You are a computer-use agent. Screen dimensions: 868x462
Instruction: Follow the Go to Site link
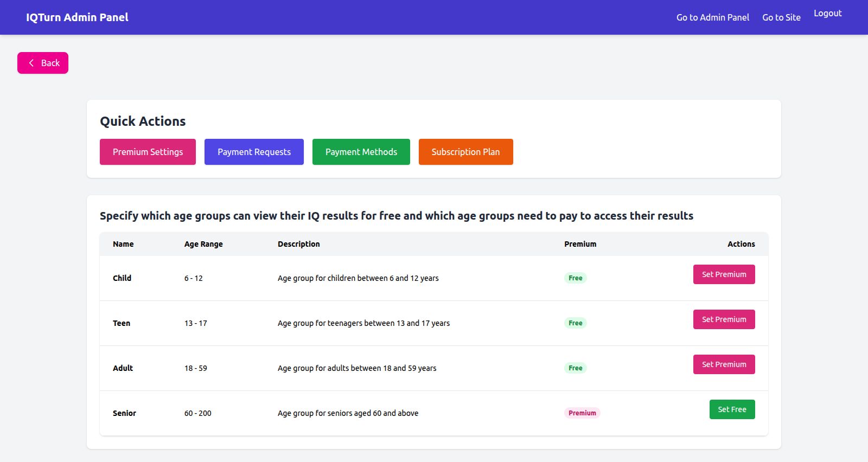coord(781,17)
